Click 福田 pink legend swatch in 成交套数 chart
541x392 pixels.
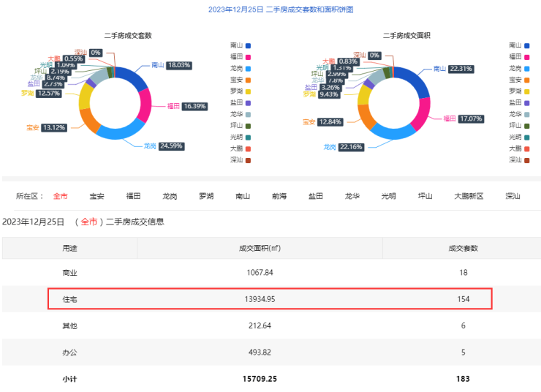point(249,56)
